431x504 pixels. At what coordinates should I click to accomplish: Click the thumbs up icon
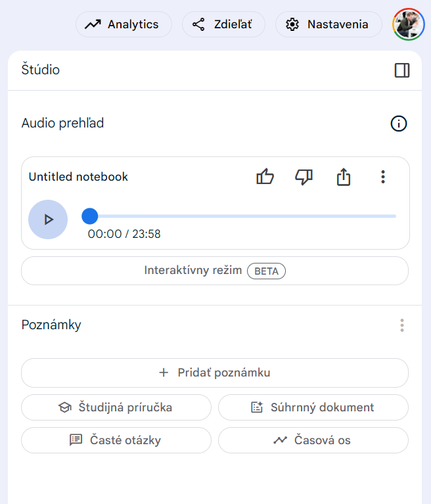pos(265,177)
